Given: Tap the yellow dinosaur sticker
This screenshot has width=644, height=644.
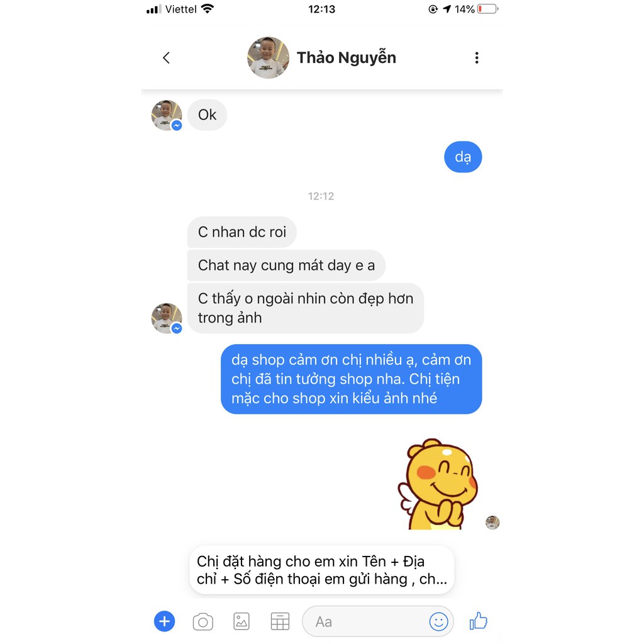Looking at the screenshot, I should (438, 484).
